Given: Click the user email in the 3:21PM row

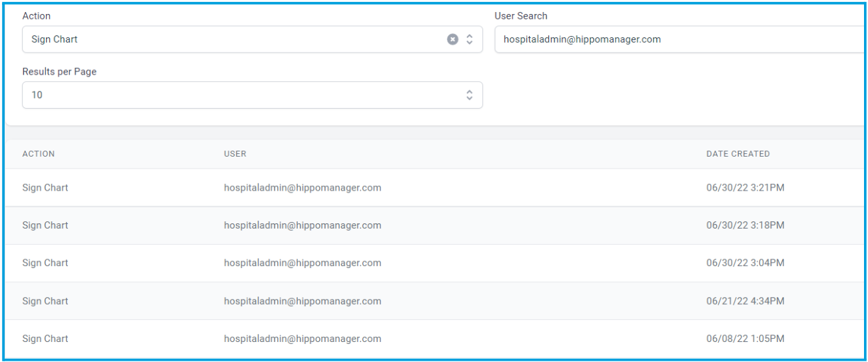Looking at the screenshot, I should tap(302, 188).
